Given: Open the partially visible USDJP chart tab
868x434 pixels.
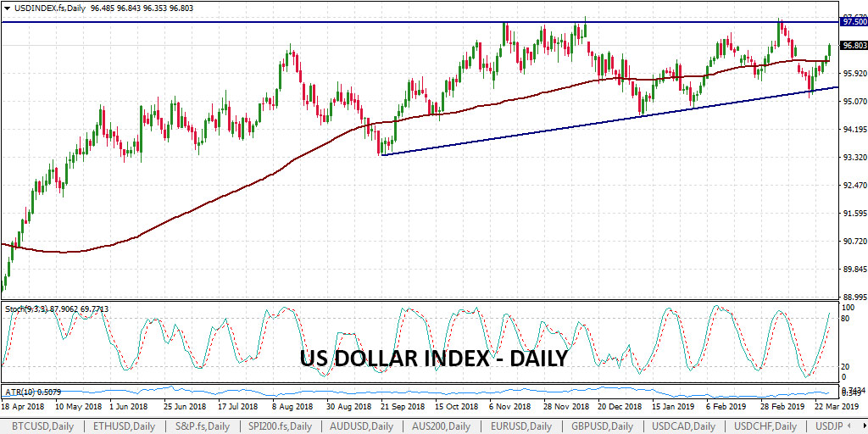Looking at the screenshot, I should 829,426.
